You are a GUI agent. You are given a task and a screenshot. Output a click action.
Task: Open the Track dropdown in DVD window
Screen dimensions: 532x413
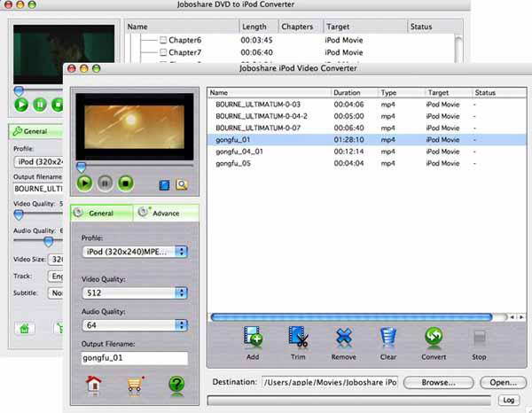click(56, 277)
